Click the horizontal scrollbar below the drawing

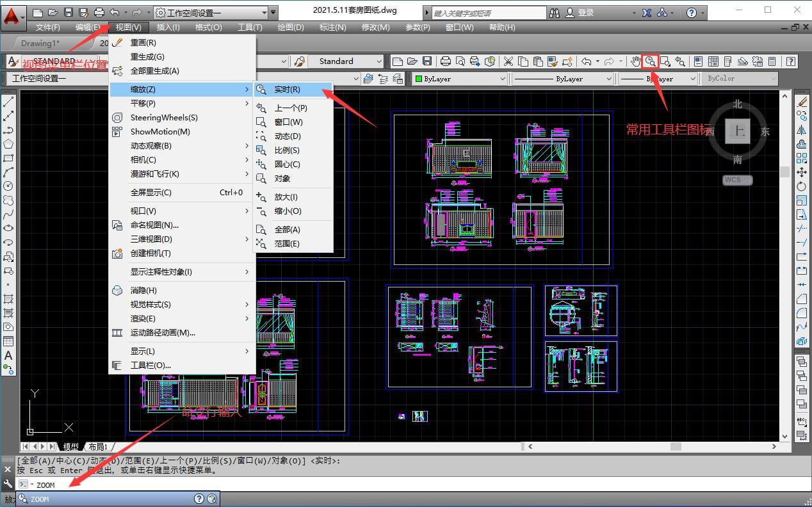[x=651, y=447]
